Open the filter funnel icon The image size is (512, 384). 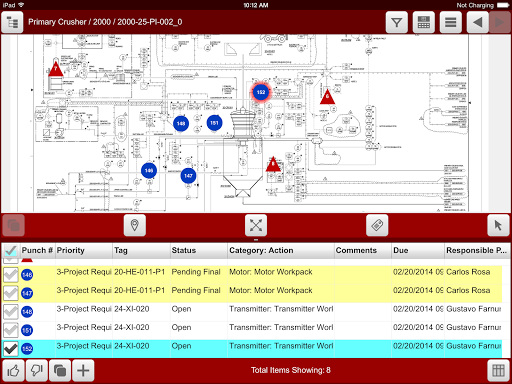point(397,22)
